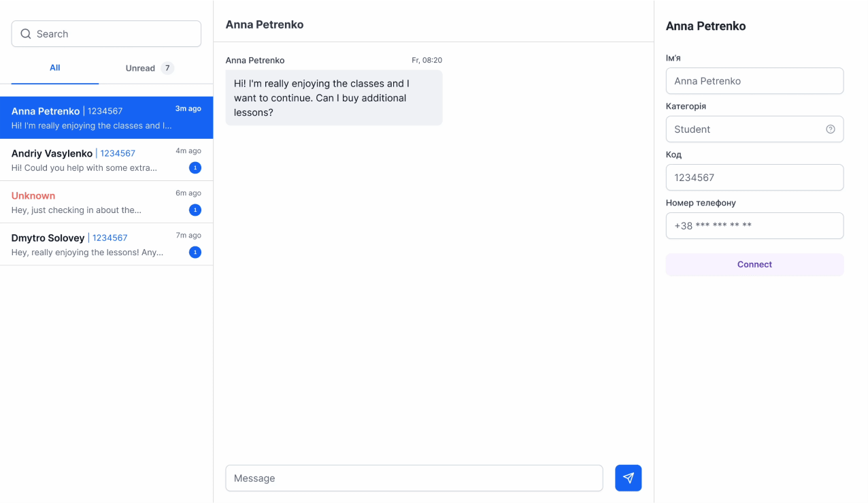
Task: Open Andriy Vasylenko conversation
Action: coord(88,161)
